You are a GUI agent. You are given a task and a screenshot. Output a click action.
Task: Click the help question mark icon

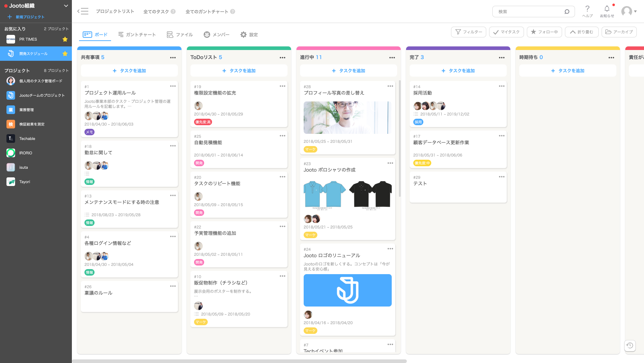tap(587, 9)
